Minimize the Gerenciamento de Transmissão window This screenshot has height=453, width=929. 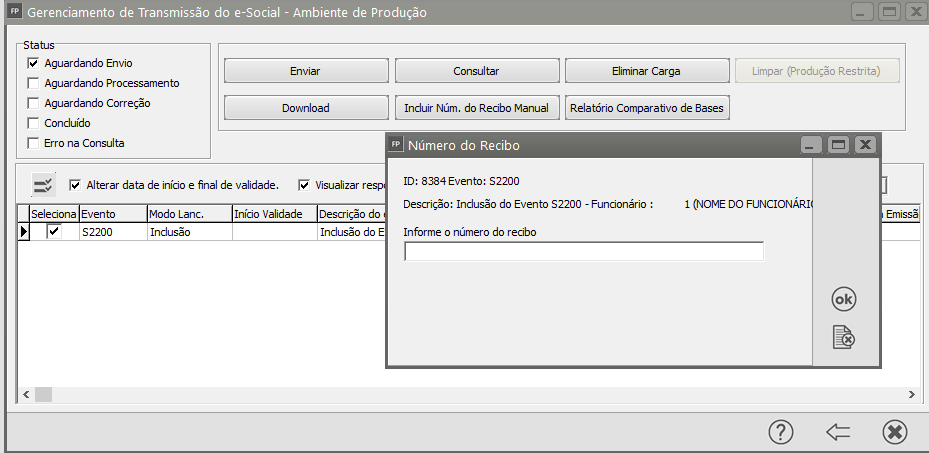pos(863,12)
